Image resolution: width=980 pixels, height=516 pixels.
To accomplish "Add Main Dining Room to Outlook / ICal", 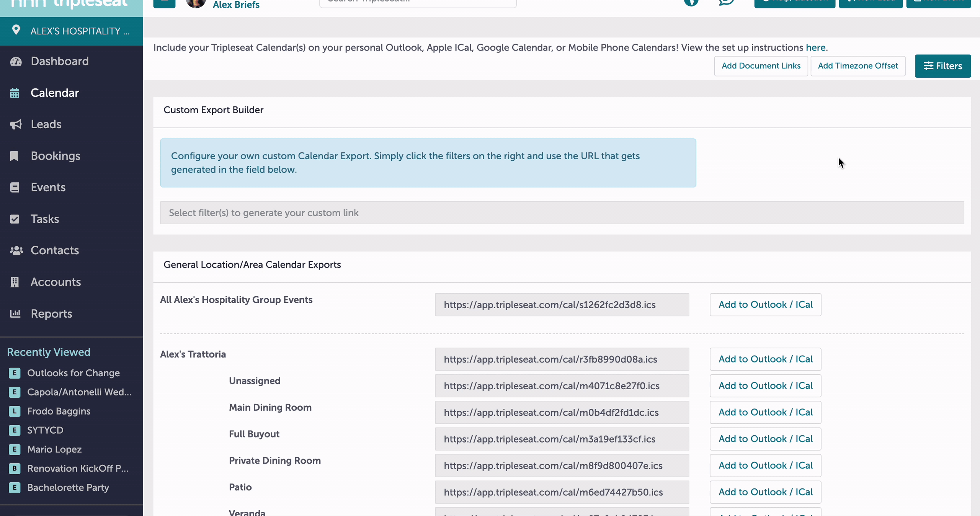I will coord(765,412).
